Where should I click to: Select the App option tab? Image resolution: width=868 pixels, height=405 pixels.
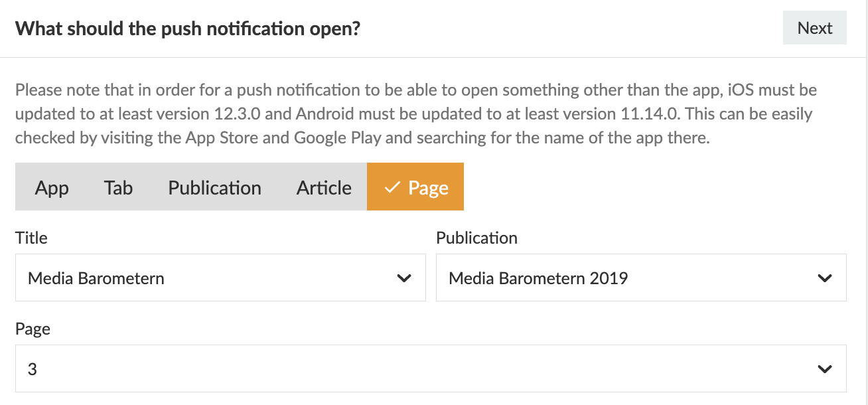(52, 188)
